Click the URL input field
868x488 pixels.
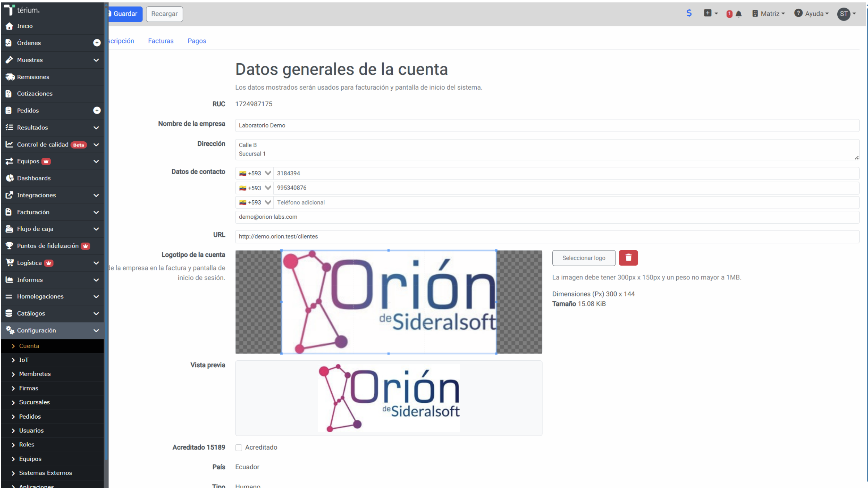pyautogui.click(x=547, y=236)
